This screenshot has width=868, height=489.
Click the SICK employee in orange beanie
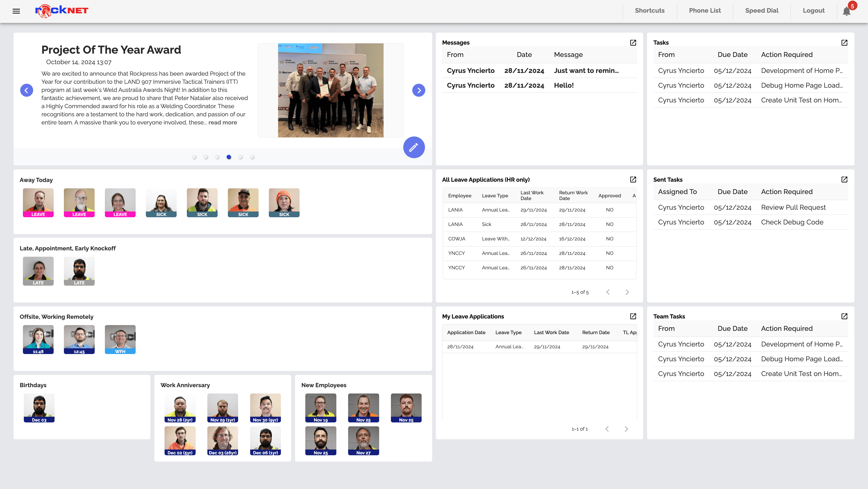[284, 203]
